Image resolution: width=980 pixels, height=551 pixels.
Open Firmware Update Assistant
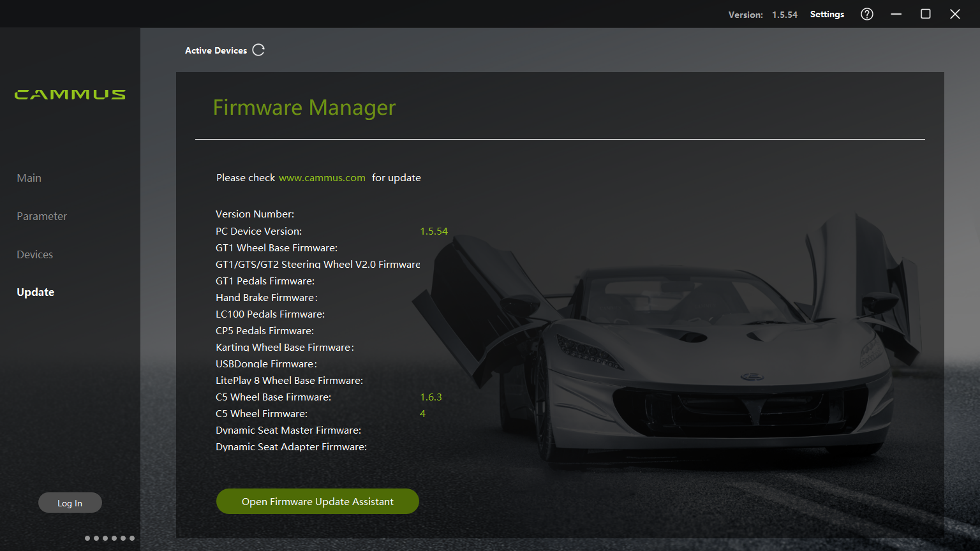point(318,501)
